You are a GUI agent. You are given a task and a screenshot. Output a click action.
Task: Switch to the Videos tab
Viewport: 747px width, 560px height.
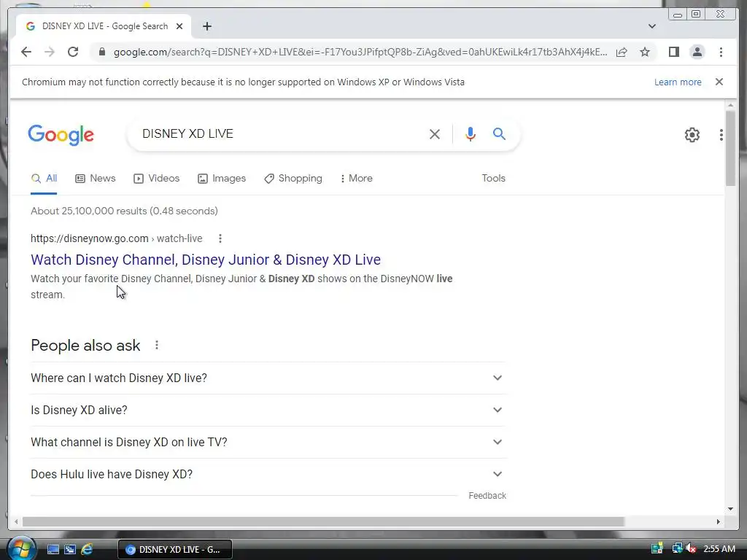pos(157,178)
